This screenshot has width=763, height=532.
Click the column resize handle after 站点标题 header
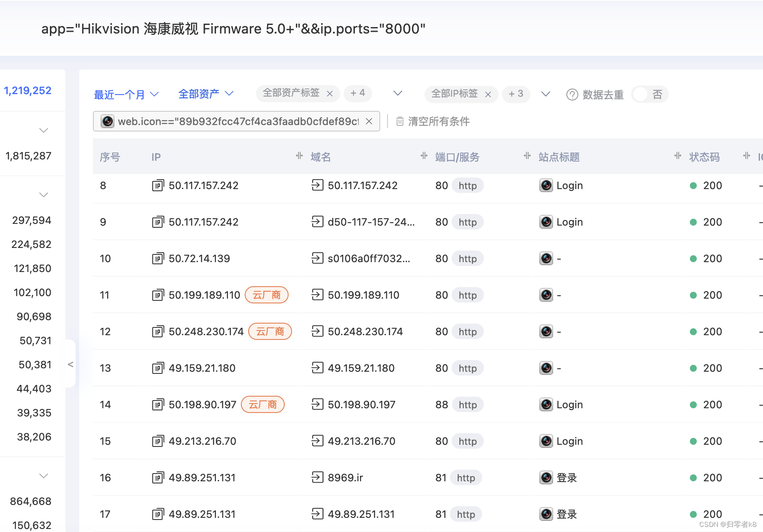(x=678, y=156)
